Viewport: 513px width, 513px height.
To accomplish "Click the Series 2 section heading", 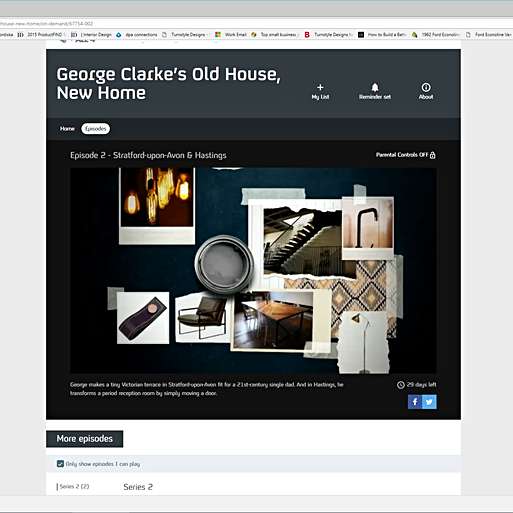I will (x=138, y=487).
